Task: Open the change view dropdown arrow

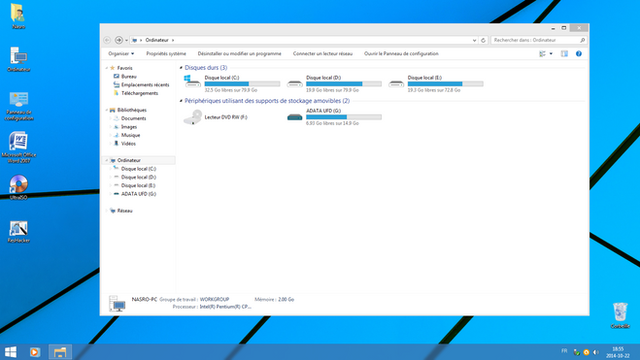Action: pyautogui.click(x=551, y=54)
